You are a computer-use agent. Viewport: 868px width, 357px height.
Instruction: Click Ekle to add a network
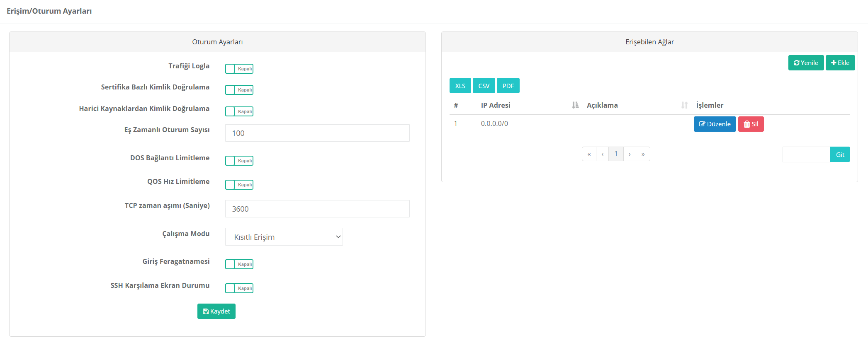tap(840, 63)
